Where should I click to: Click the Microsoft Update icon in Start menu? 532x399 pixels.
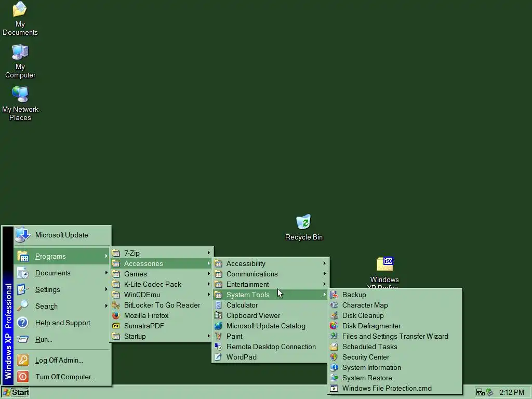pyautogui.click(x=23, y=235)
